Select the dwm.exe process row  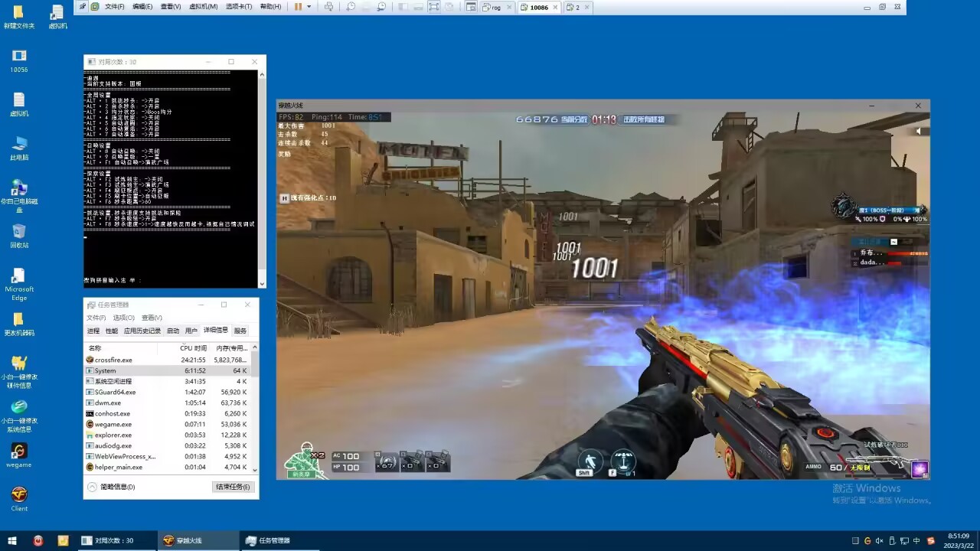[x=167, y=403]
